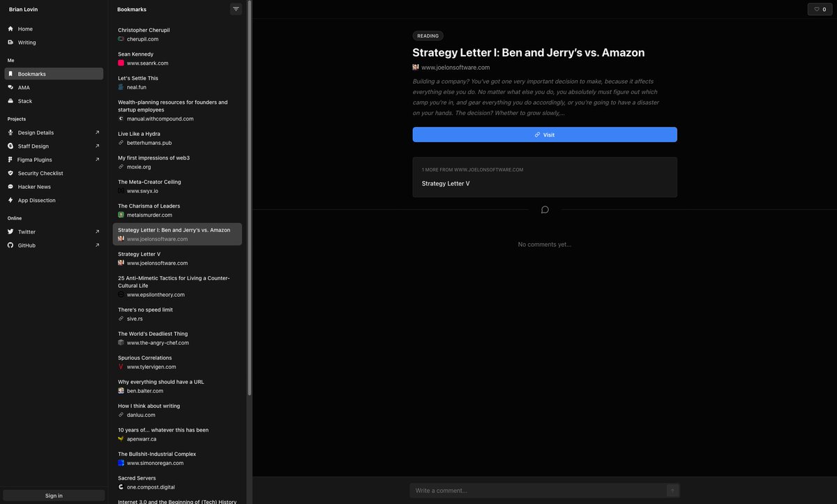Open The Meta-Creator Ceiling bookmark

(x=177, y=186)
